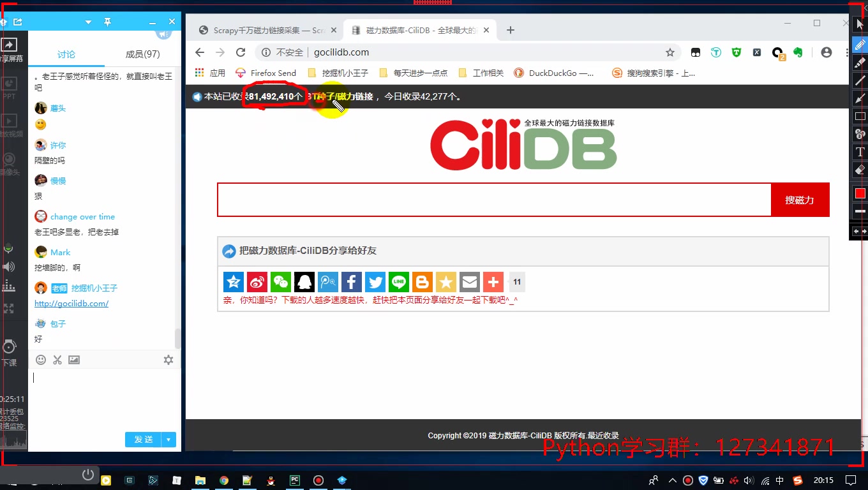Image resolution: width=868 pixels, height=490 pixels.
Task: Share by email envelope icon
Action: pos(470,282)
